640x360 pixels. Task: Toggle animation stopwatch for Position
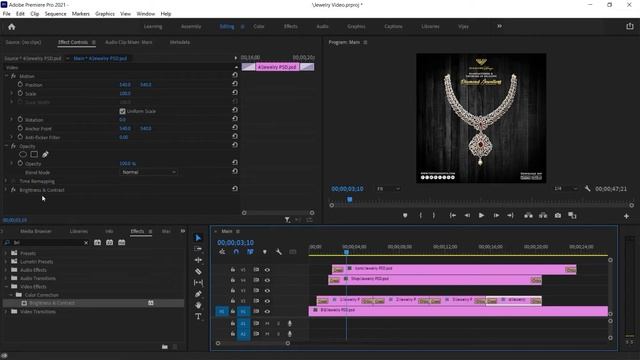point(20,84)
